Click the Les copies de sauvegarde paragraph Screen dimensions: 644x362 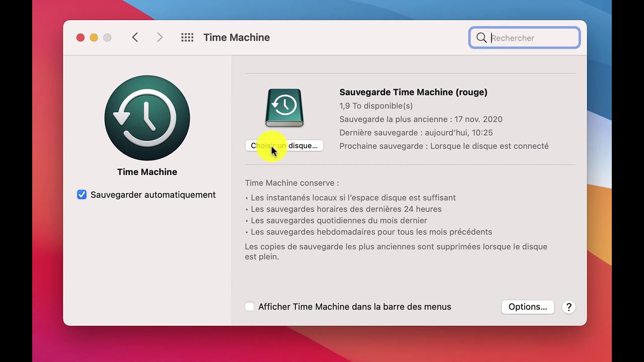pos(396,251)
